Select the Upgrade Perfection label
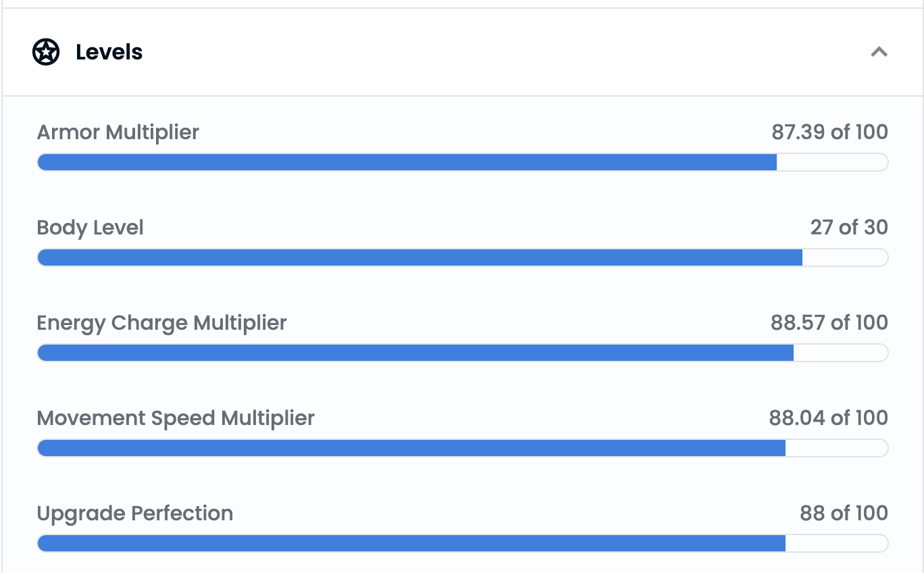The image size is (924, 573). tap(135, 514)
